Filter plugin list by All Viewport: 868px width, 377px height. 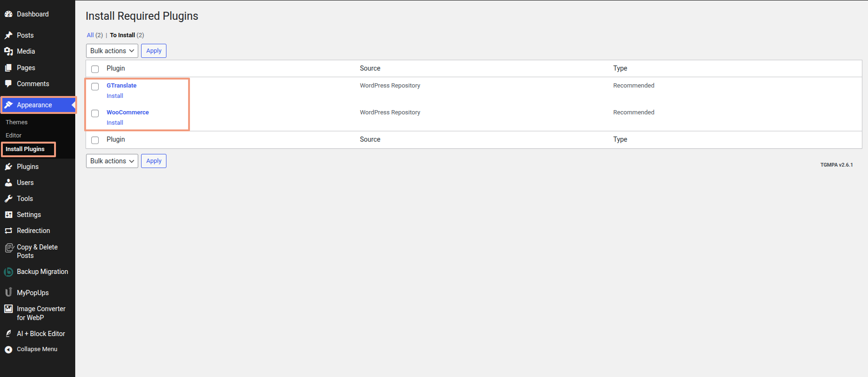[90, 35]
